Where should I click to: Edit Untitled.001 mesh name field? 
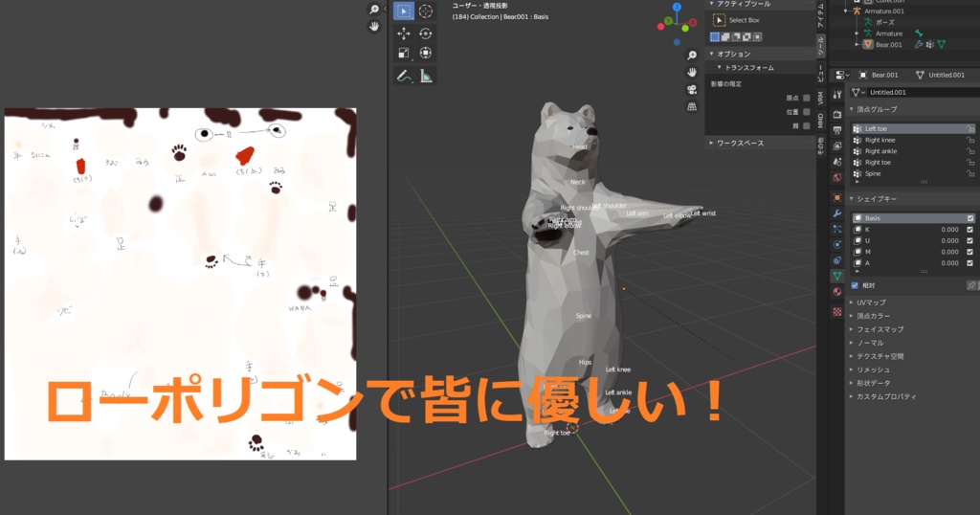click(924, 93)
